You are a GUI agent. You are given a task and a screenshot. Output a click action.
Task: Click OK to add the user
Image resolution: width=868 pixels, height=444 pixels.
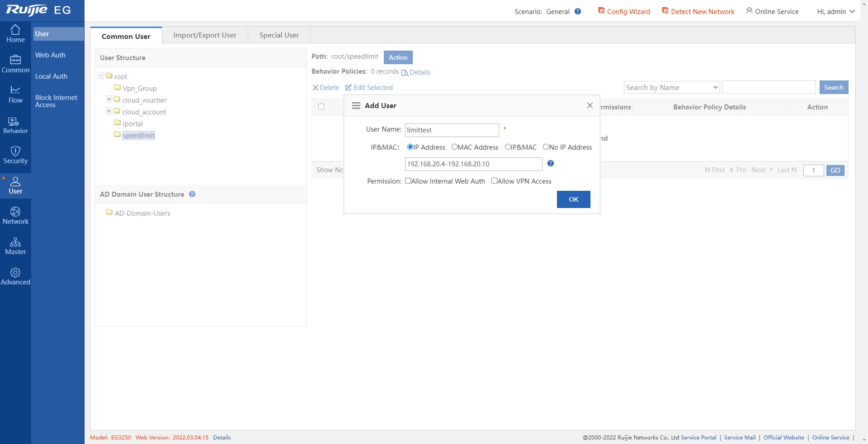click(x=573, y=199)
